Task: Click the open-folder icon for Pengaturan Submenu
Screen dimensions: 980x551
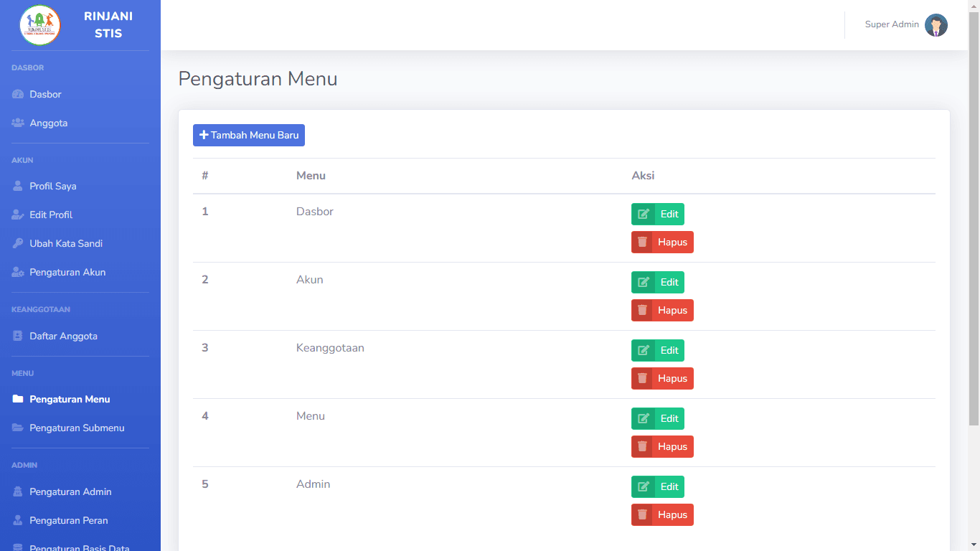Action: [x=18, y=428]
